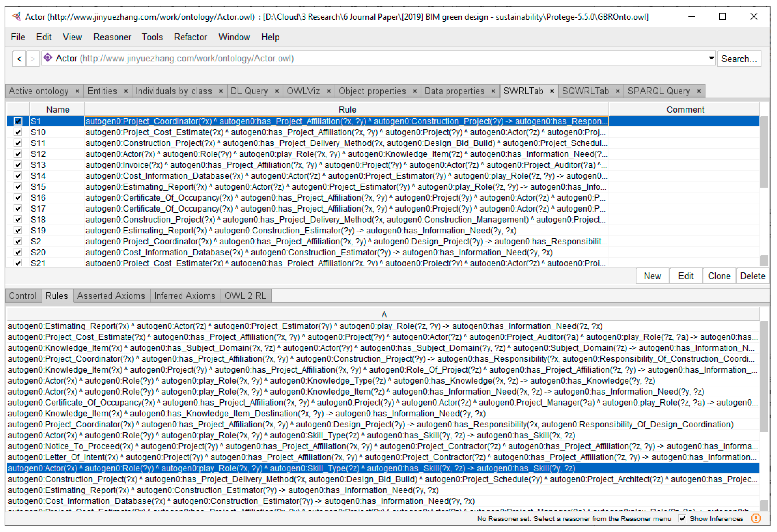Switch to the Inferred Axioms tab
The height and width of the screenshot is (532, 777).
pyautogui.click(x=184, y=296)
